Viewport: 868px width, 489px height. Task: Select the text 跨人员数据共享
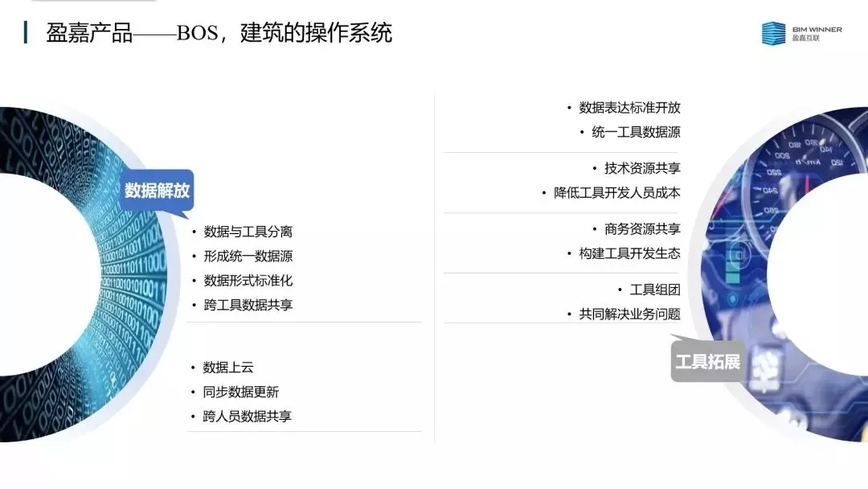click(x=248, y=417)
